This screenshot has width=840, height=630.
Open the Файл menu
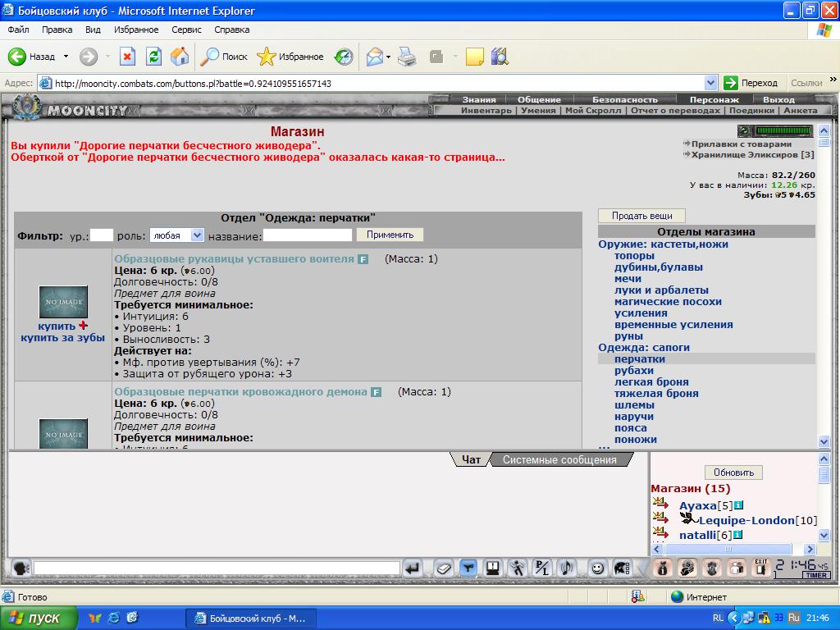[x=18, y=30]
